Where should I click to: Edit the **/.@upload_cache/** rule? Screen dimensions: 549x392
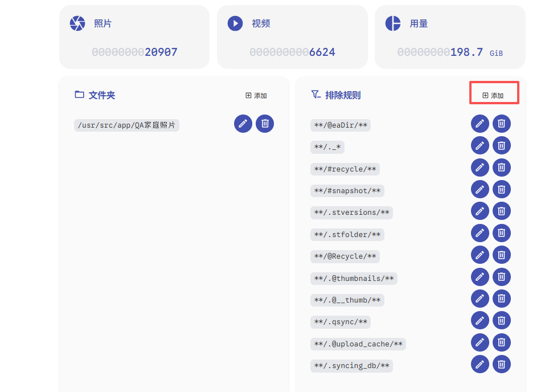480,342
